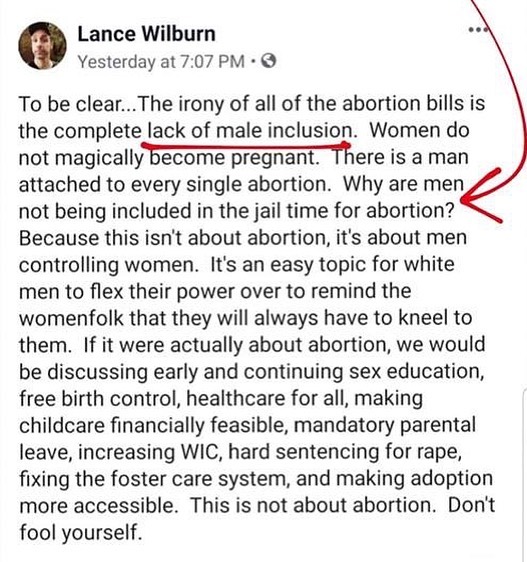Click the red arrowhead annotation

point(483,196)
